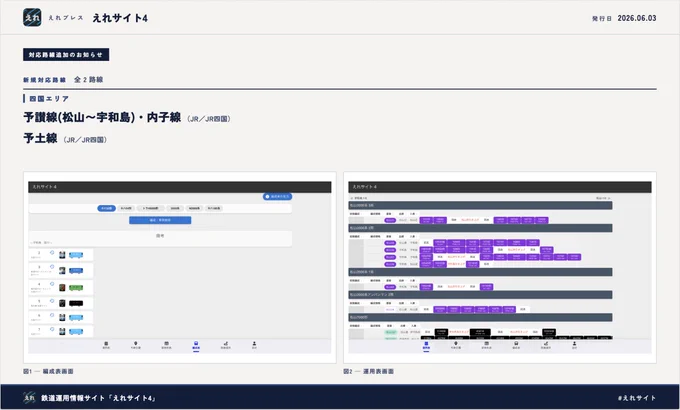This screenshot has width=680, height=410.
Task: Click the えれプレス label in the header
Action: pyautogui.click(x=66, y=18)
